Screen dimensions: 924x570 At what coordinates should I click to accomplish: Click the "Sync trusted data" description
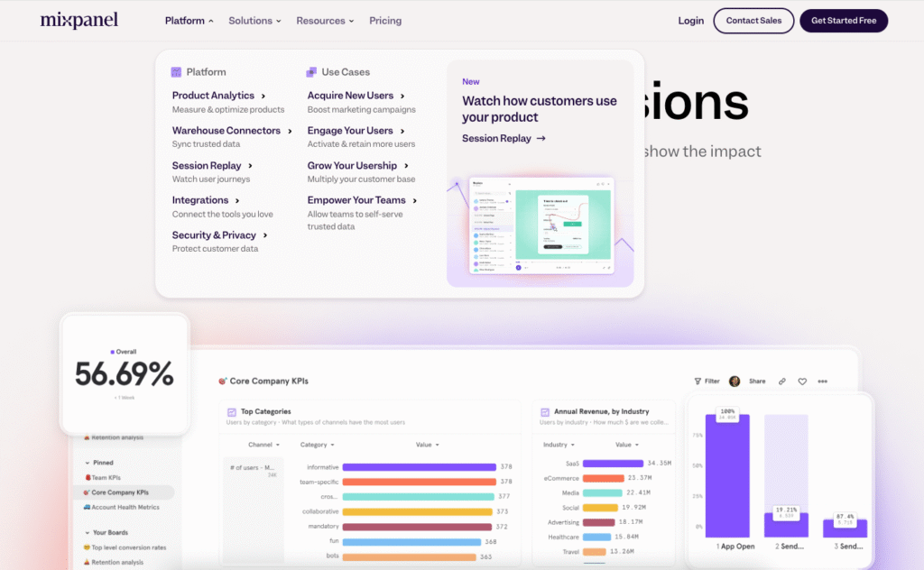(206, 144)
